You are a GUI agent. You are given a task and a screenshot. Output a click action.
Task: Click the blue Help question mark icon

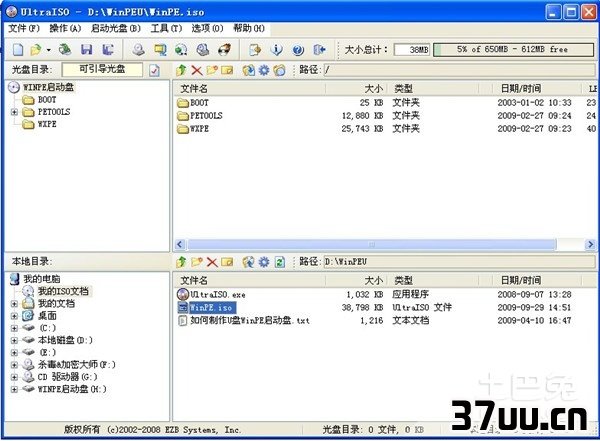(x=298, y=50)
